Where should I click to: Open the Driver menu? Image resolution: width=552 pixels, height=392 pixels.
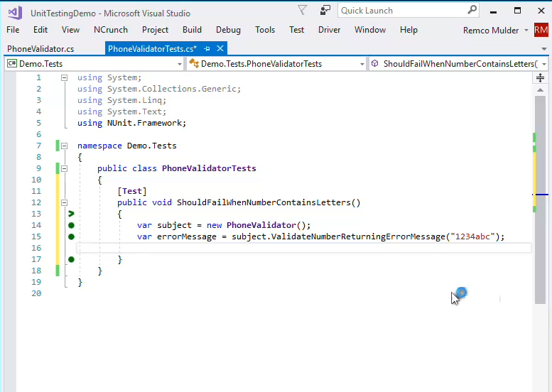(x=329, y=30)
